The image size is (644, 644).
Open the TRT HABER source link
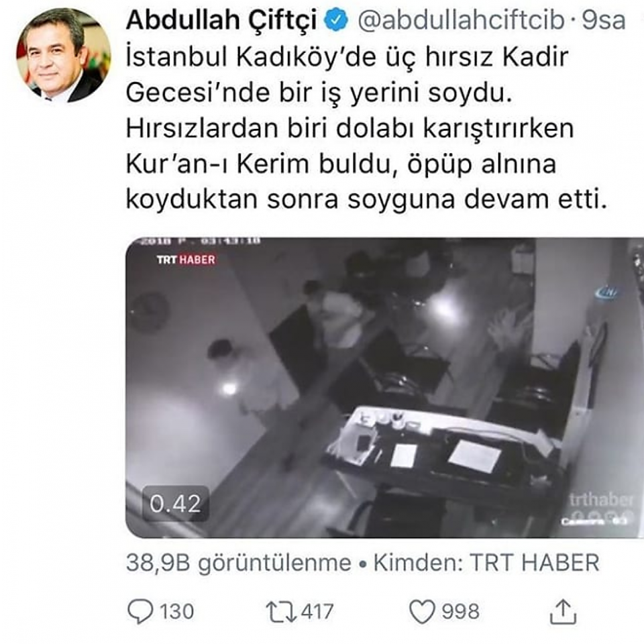click(535, 563)
